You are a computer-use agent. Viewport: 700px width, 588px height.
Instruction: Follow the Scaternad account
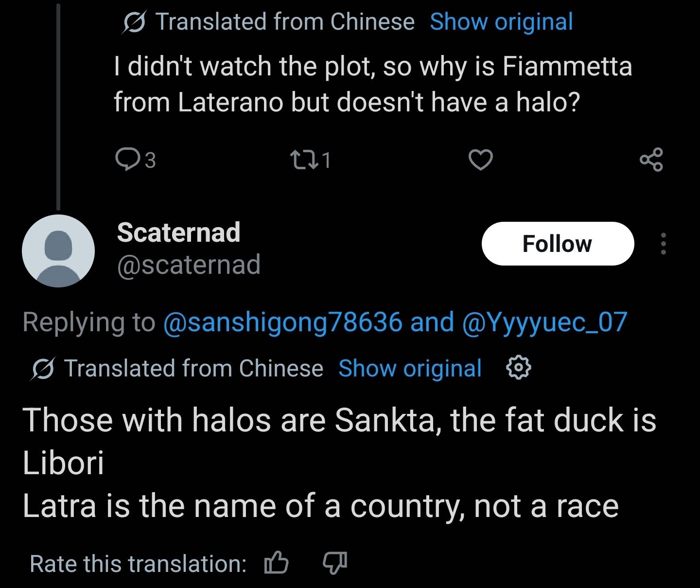558,244
